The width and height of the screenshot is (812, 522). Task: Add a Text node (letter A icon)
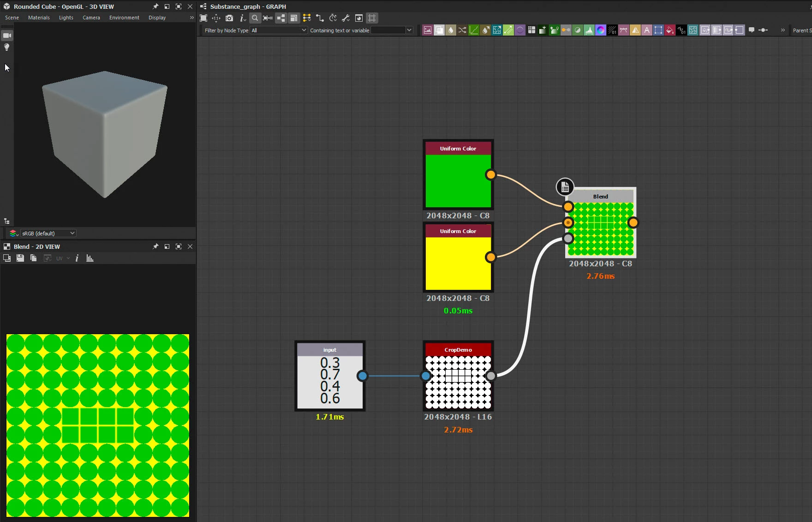(x=647, y=30)
